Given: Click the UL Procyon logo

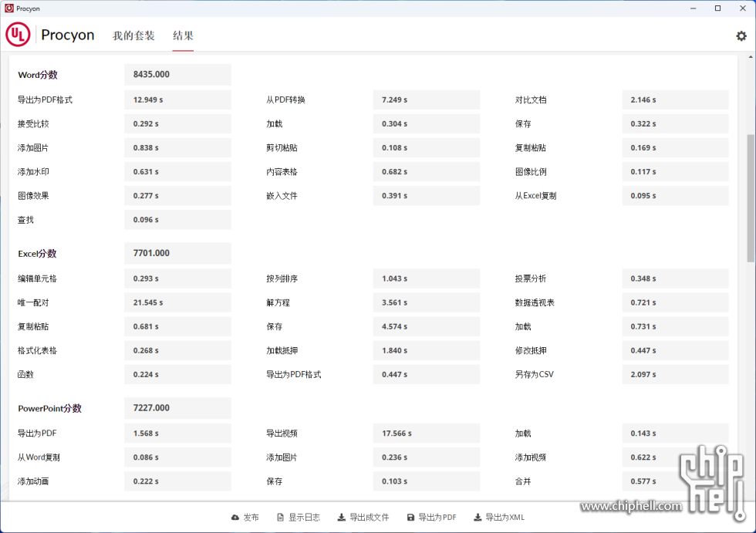Looking at the screenshot, I should (x=18, y=35).
